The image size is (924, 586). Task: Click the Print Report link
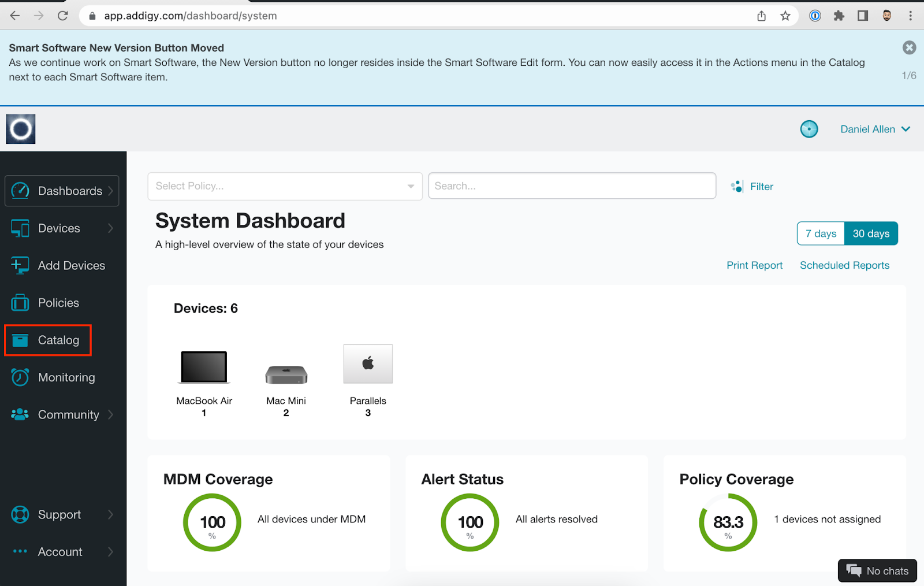pos(754,265)
